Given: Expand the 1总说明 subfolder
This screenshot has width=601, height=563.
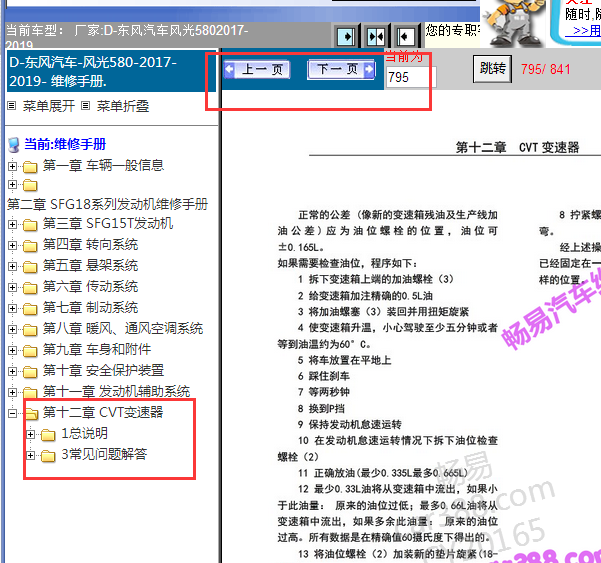Looking at the screenshot, I should pos(31,434).
